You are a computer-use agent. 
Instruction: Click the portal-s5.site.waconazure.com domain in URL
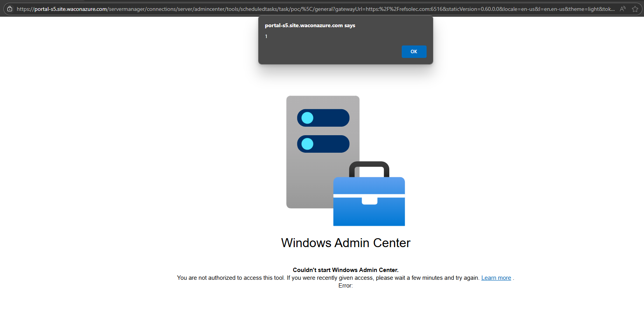(x=70, y=9)
